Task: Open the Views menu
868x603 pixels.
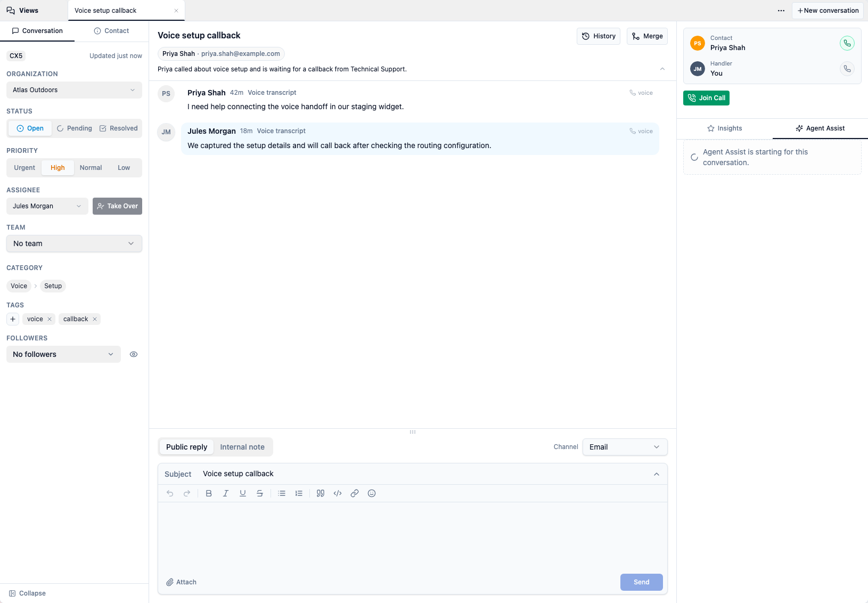Action: pyautogui.click(x=22, y=11)
